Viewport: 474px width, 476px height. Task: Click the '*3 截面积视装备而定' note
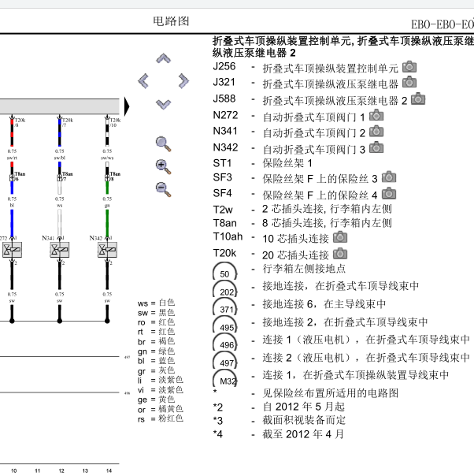(x=280, y=421)
